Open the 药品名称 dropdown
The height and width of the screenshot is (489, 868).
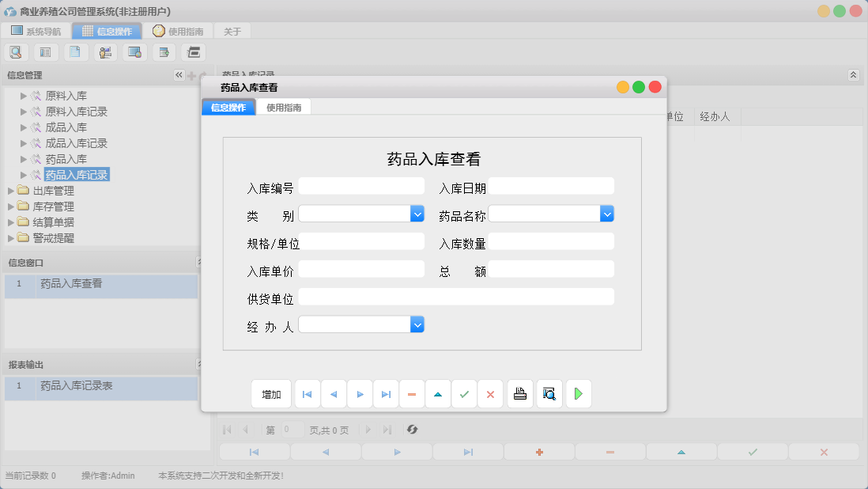tap(606, 214)
